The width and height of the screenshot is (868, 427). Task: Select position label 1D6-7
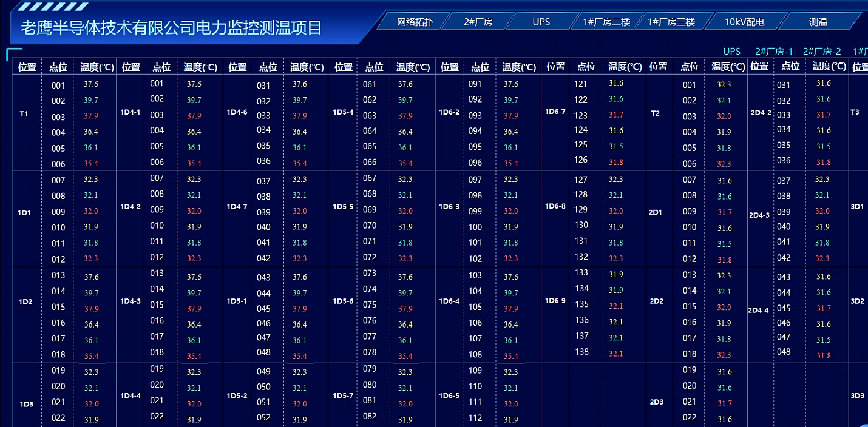555,112
